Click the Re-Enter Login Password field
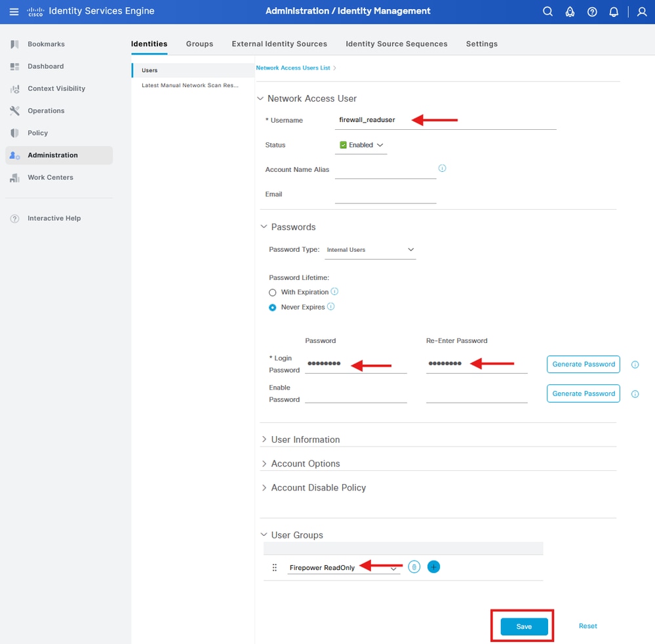Viewport: 655px width, 644px height. click(x=477, y=365)
